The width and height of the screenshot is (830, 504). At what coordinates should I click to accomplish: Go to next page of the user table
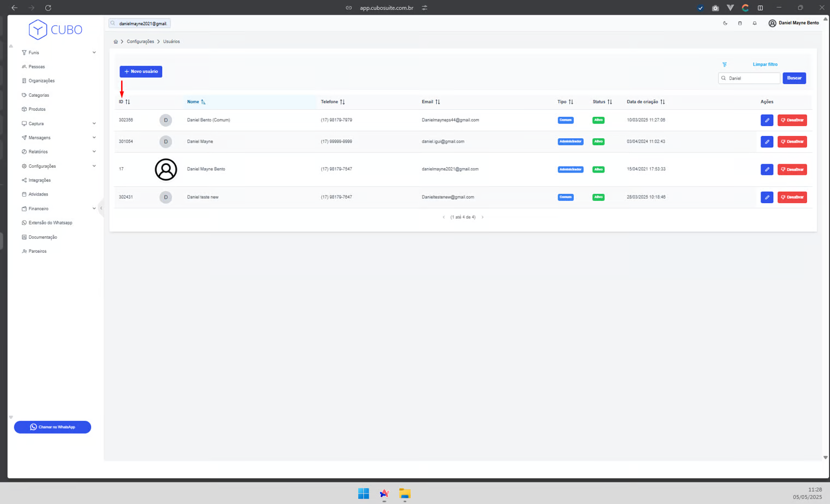(482, 217)
